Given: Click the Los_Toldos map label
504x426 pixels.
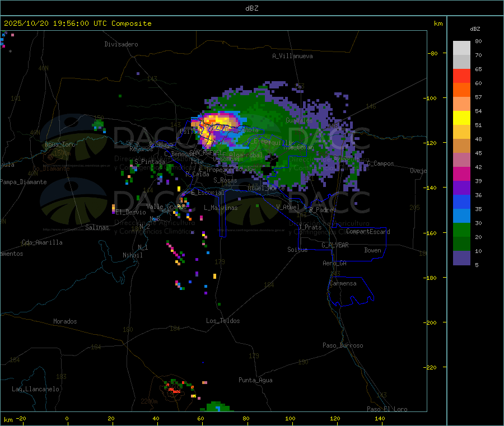Looking at the screenshot, I should (x=223, y=321).
